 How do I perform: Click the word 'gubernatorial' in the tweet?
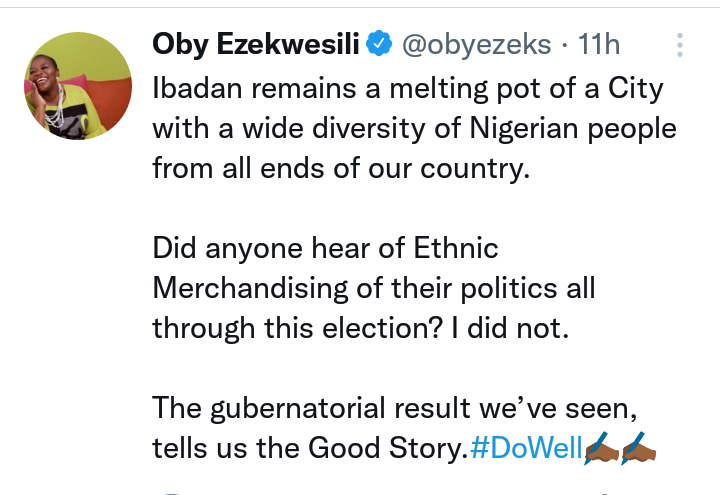(x=303, y=409)
